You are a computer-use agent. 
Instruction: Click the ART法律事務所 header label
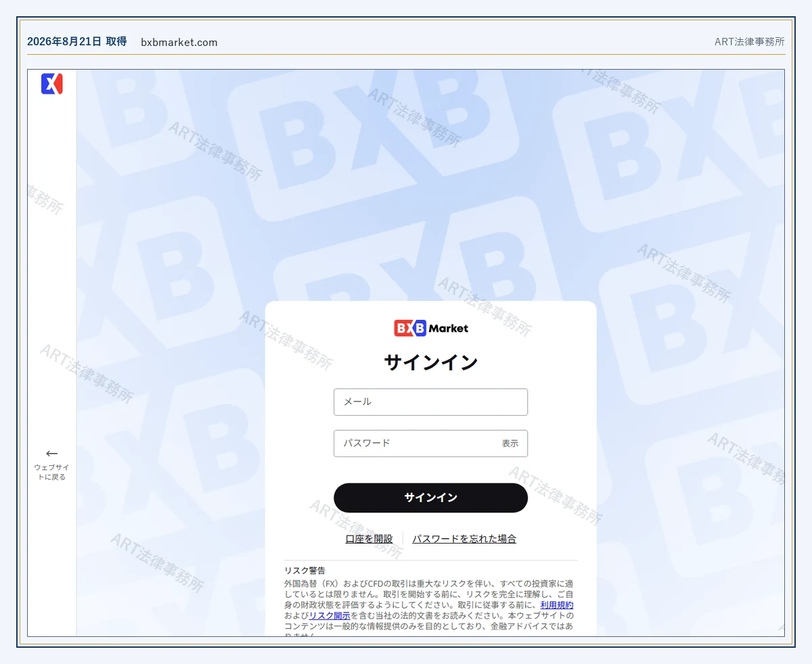pos(750,41)
